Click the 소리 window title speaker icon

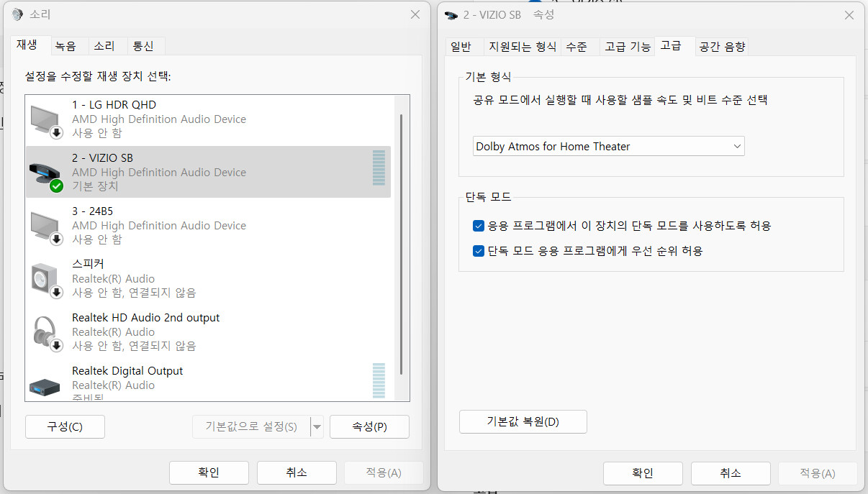(x=18, y=14)
